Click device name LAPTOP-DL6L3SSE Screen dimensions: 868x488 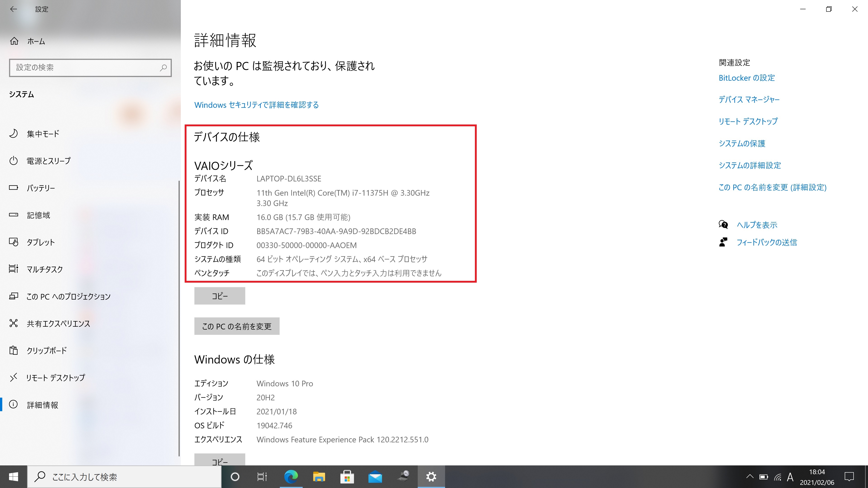coord(289,179)
